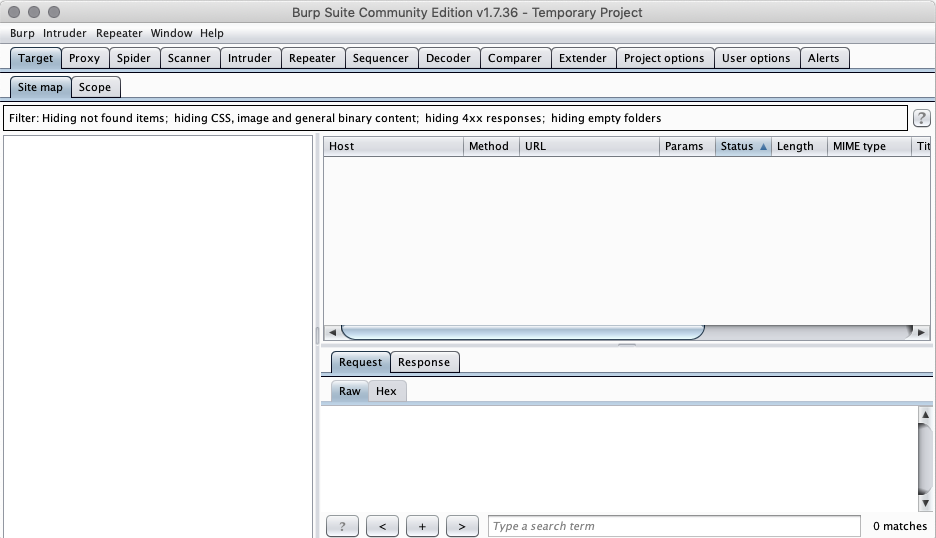The image size is (936, 538).
Task: Switch to the Comparer tab
Action: point(515,58)
